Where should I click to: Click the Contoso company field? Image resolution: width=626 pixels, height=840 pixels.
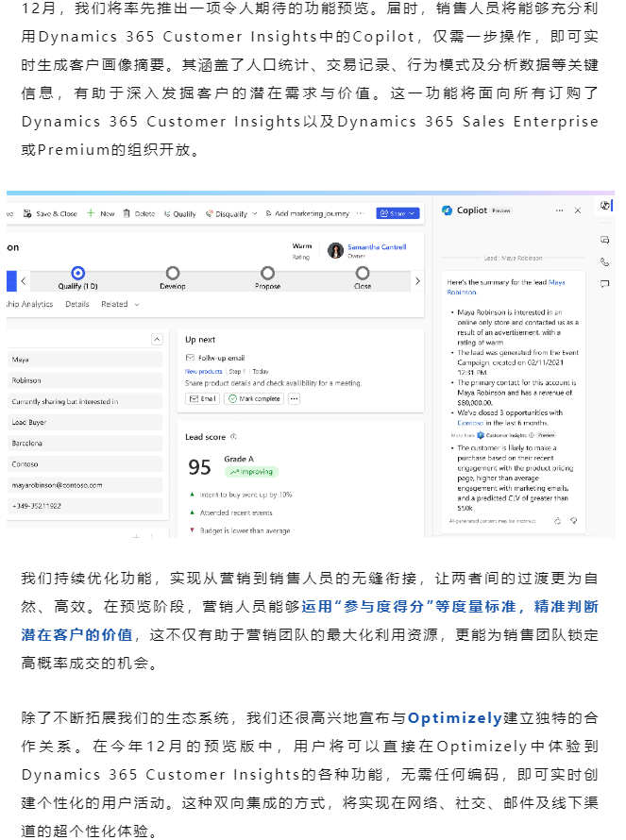(x=85, y=464)
